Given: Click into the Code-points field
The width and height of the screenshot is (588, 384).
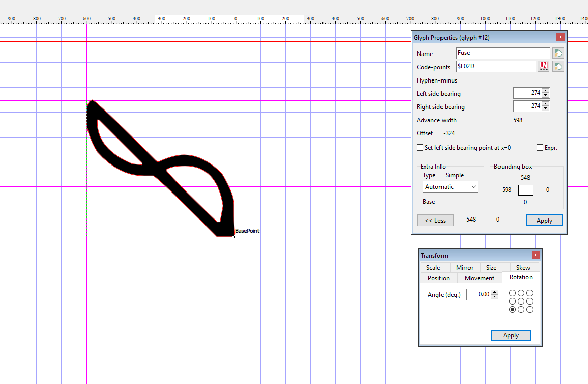Looking at the screenshot, I should coord(496,66).
